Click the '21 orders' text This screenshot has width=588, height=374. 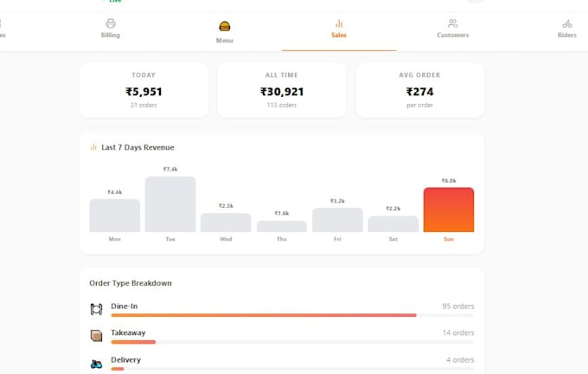(144, 105)
